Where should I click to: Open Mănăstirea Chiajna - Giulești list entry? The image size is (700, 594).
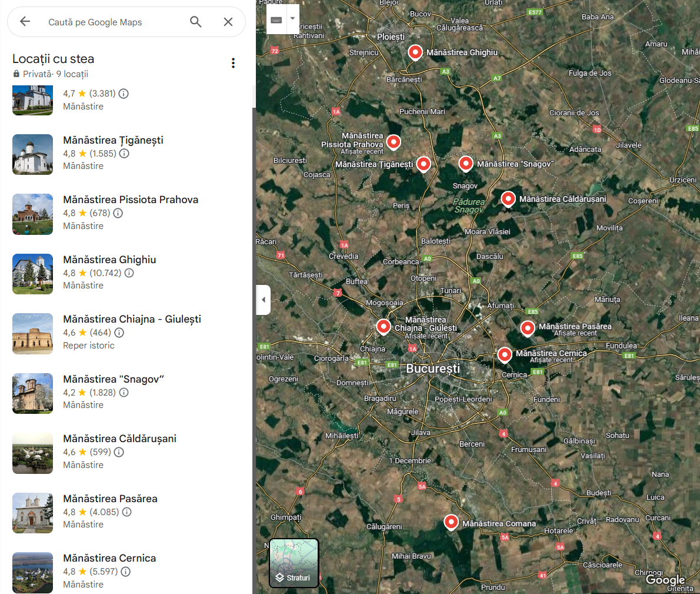(132, 319)
